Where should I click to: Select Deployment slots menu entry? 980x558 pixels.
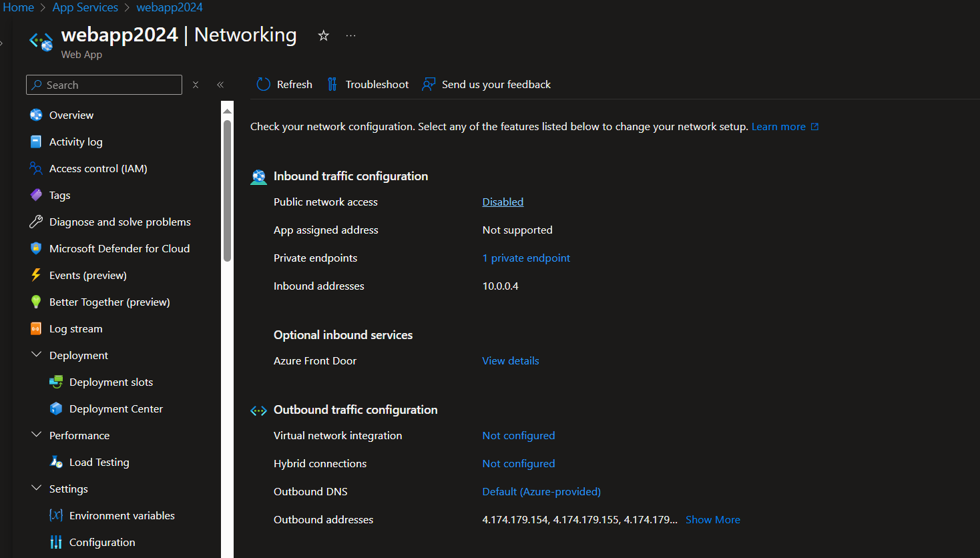111,382
